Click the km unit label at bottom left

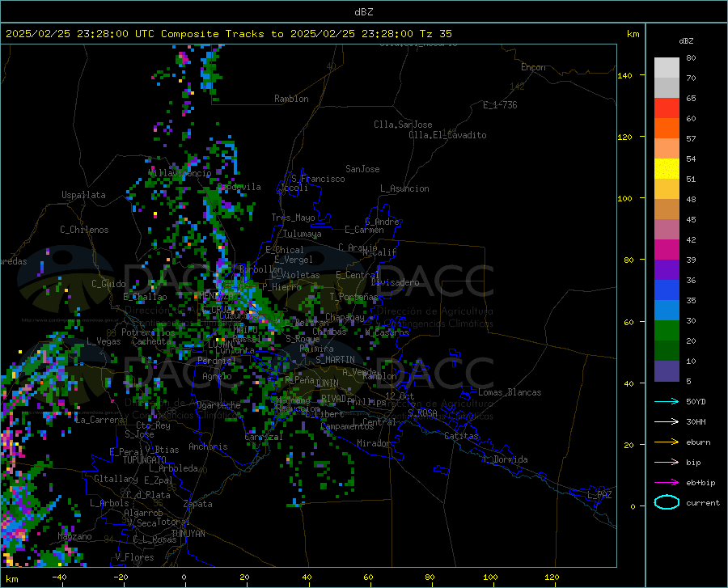[x=11, y=579]
